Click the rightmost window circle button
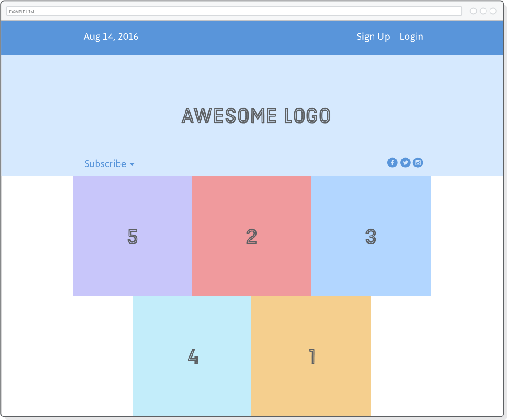Screen dimensions: 507x420 (493, 11)
